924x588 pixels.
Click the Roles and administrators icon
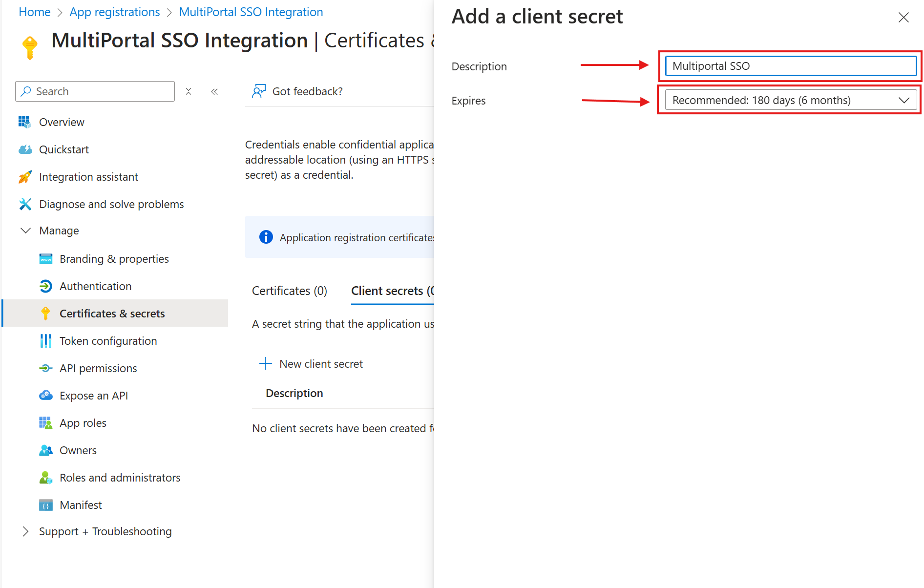[45, 478]
